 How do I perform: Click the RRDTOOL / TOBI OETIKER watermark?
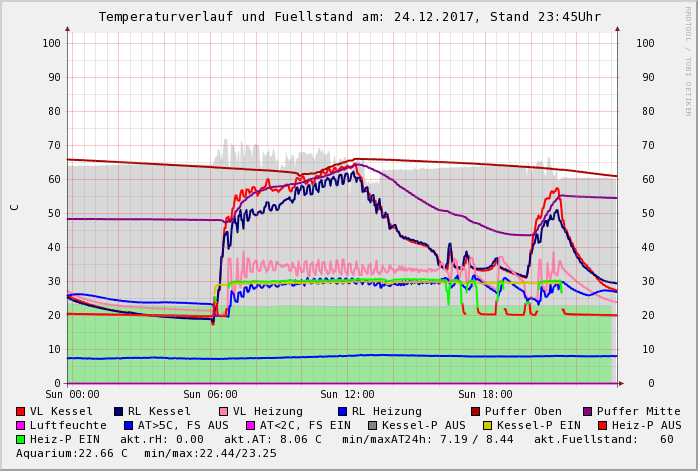click(688, 60)
